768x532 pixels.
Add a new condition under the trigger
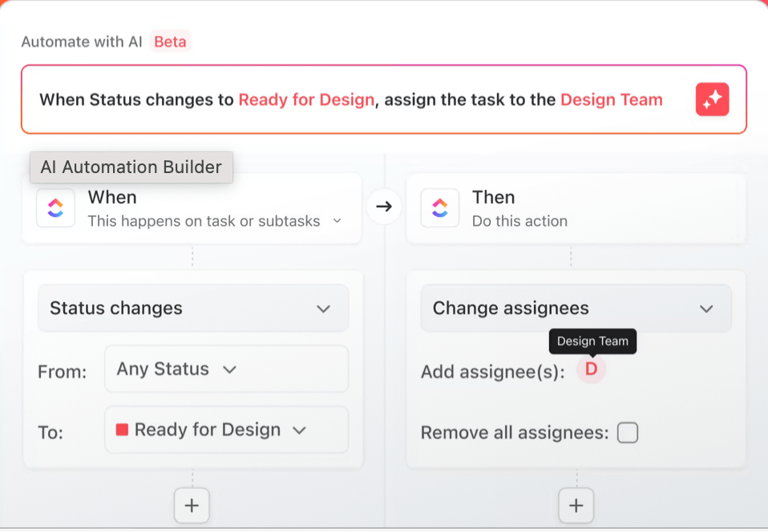tap(192, 505)
